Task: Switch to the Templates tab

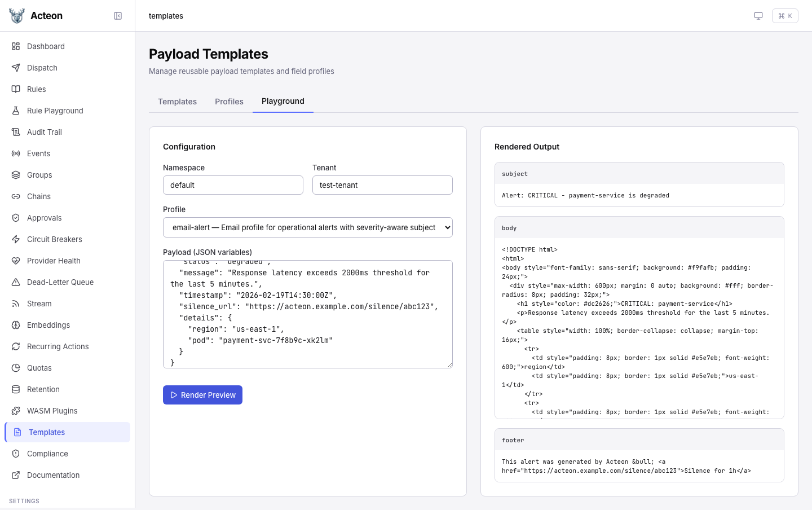Action: pos(177,102)
